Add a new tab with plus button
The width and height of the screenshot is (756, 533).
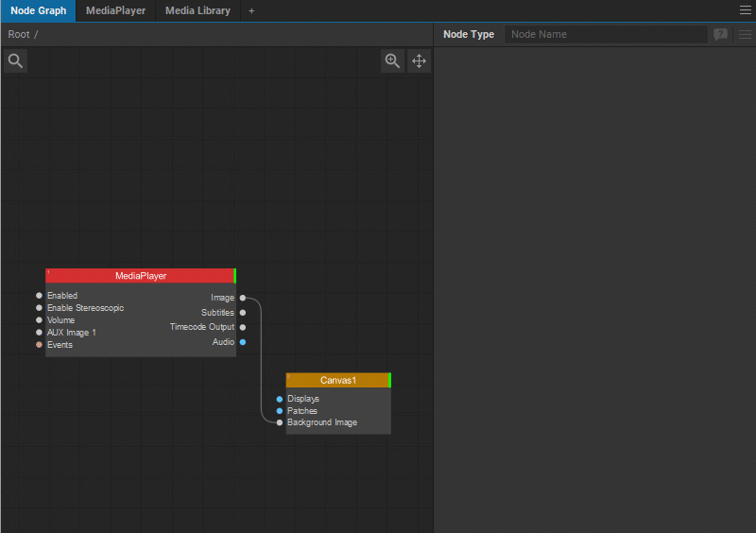(251, 11)
